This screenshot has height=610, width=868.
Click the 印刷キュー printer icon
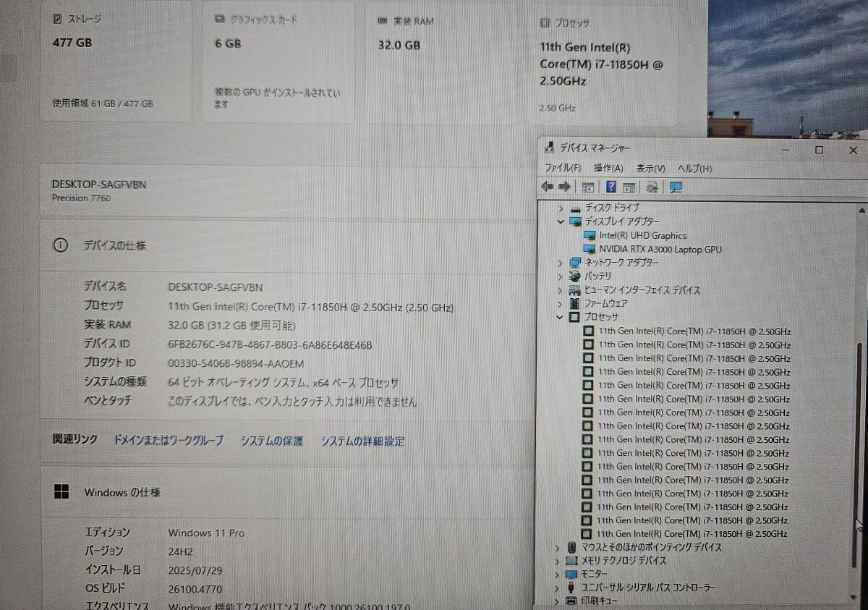point(571,599)
